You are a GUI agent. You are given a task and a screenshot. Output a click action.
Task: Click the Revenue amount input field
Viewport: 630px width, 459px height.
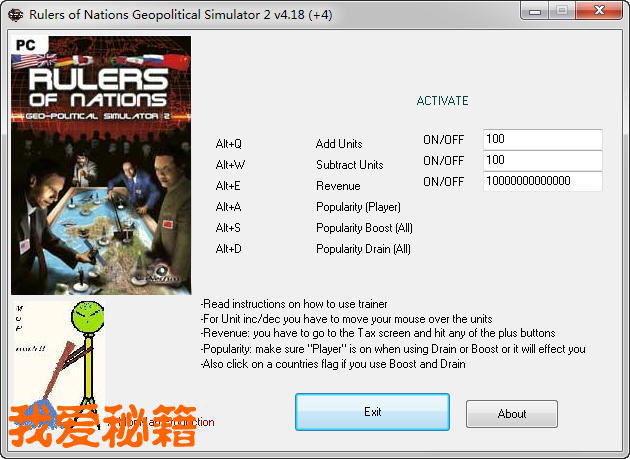pos(542,181)
